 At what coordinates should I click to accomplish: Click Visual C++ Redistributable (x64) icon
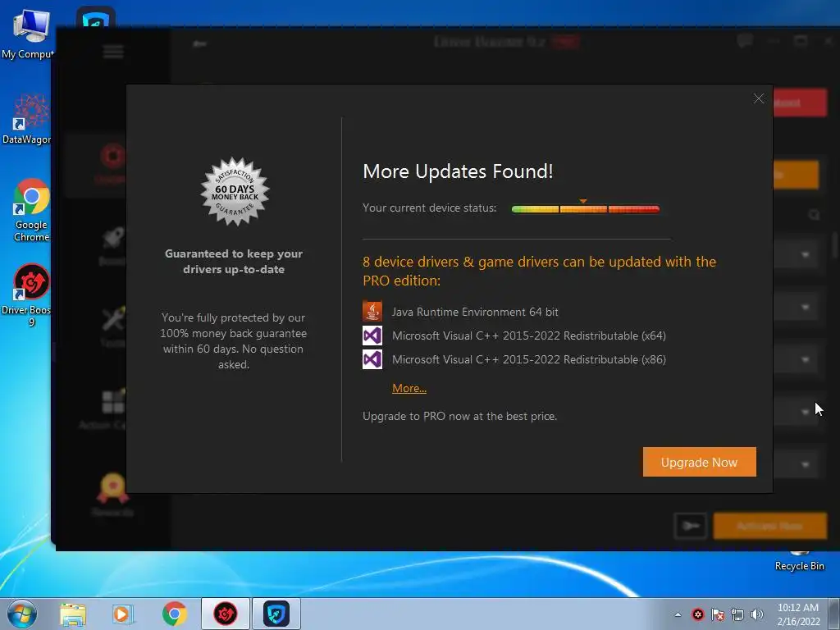pyautogui.click(x=372, y=336)
